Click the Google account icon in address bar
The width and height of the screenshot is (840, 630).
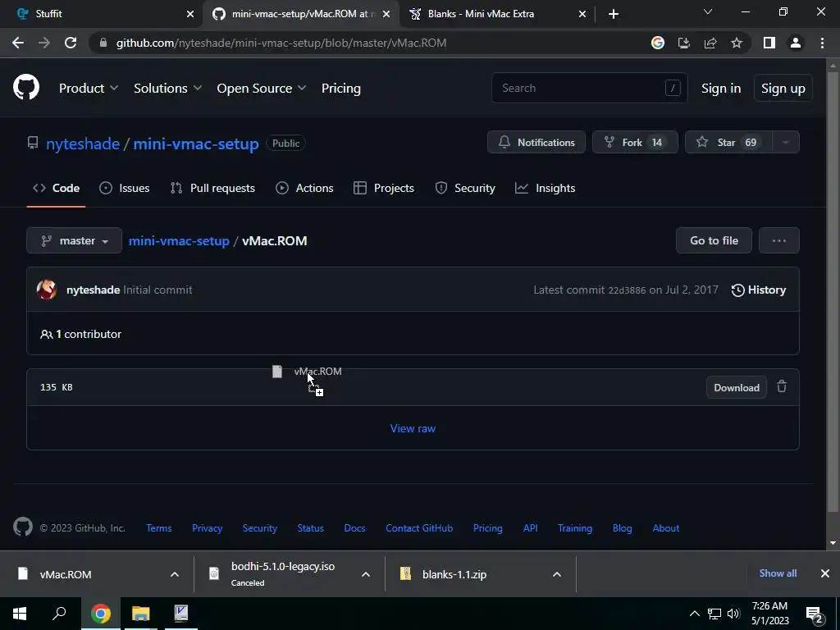point(658,43)
